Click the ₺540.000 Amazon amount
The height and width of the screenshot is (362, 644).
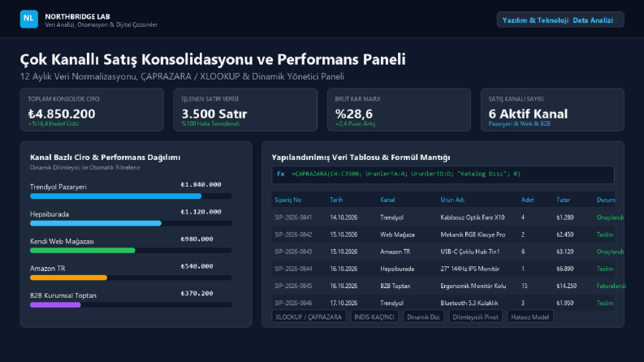pyautogui.click(x=197, y=266)
